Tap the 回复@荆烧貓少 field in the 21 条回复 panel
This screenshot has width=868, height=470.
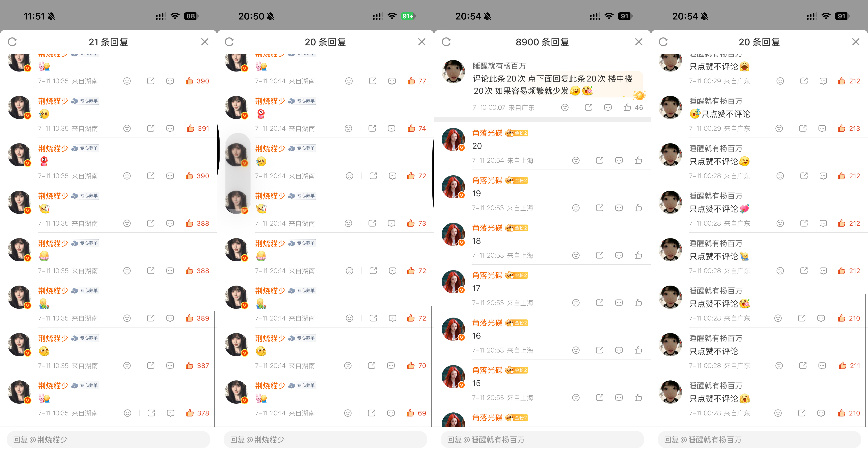109,439
